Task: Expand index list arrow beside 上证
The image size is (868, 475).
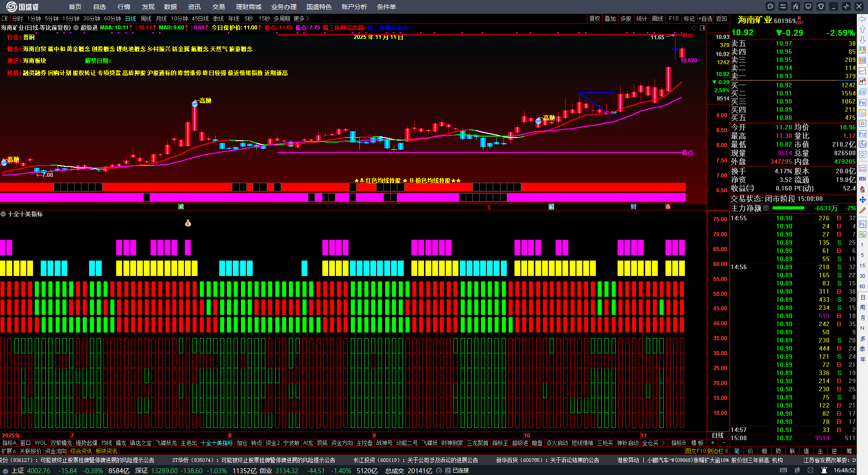Action: [5, 470]
